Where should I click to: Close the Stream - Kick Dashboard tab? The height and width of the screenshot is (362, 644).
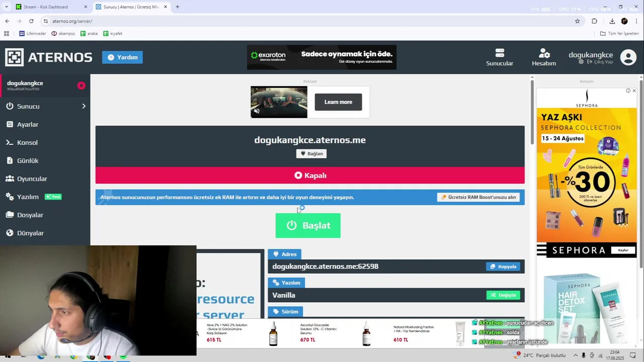coord(86,7)
